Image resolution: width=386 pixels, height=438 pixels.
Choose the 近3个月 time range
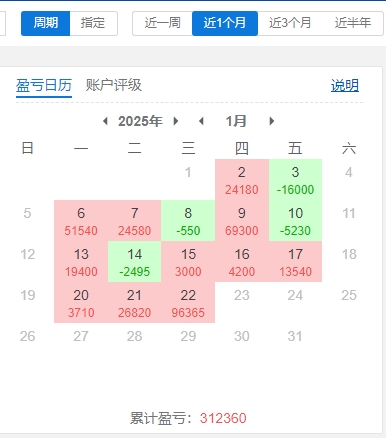pyautogui.click(x=290, y=23)
